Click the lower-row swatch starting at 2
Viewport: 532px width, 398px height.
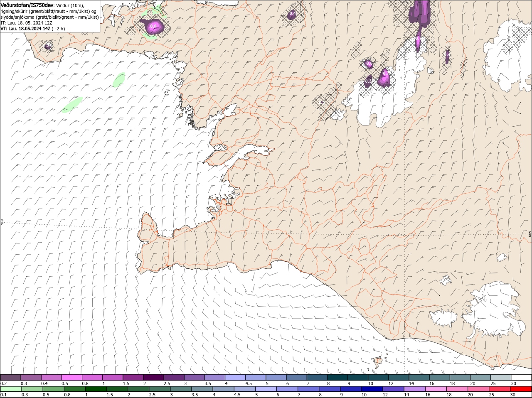coord(138,389)
